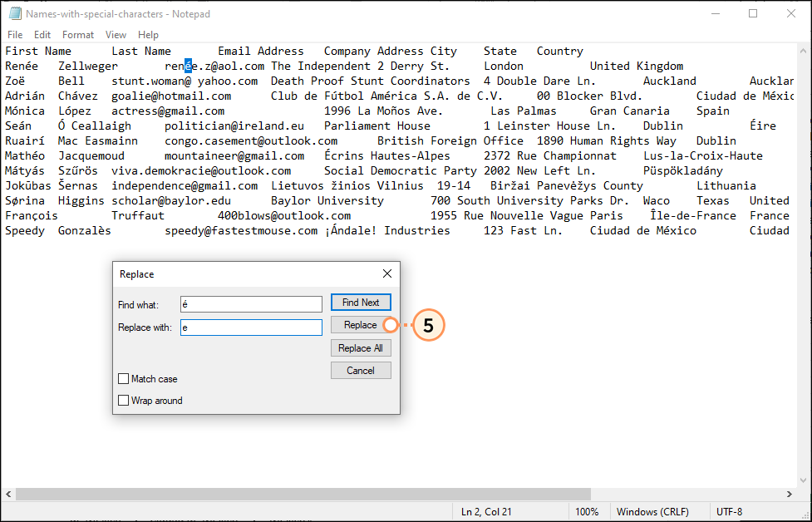Click the scroll left arrow

(8, 494)
